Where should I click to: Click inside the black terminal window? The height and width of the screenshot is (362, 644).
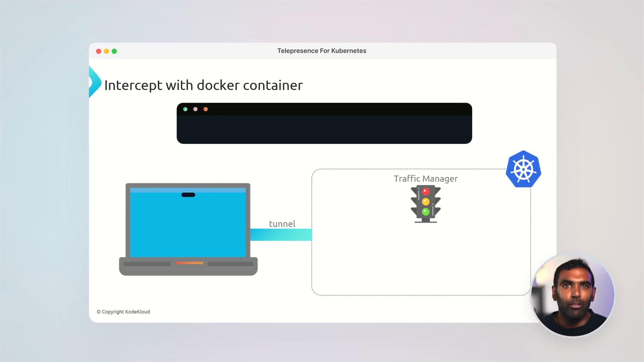click(324, 123)
